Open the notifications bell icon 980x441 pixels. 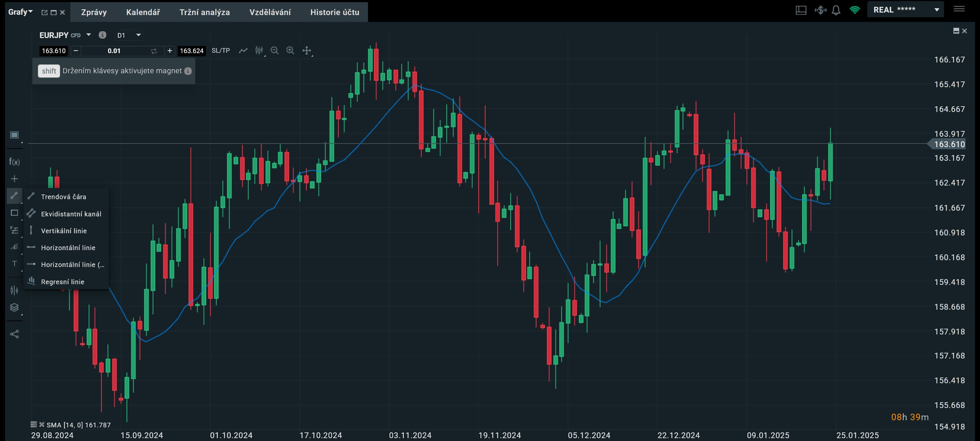point(836,10)
